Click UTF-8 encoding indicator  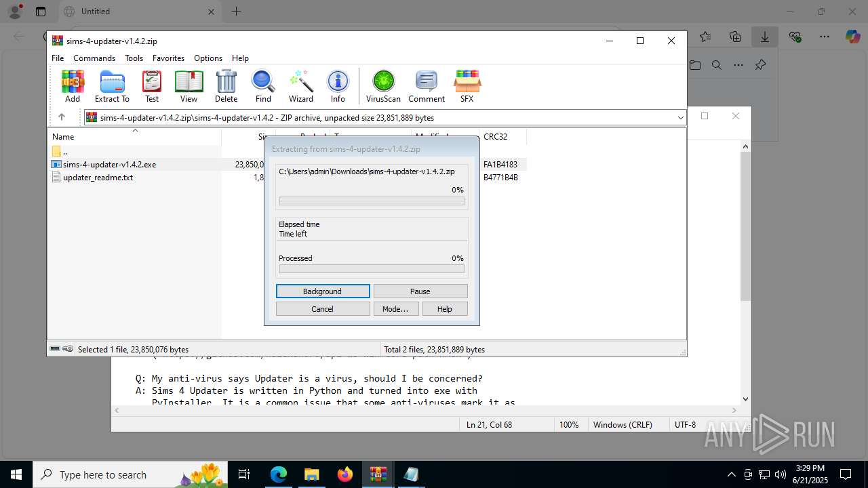tap(685, 424)
